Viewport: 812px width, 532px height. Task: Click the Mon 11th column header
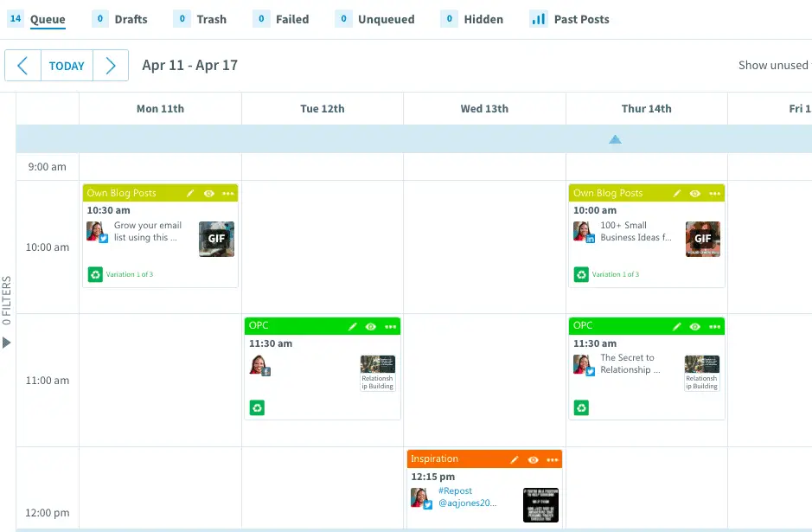click(x=160, y=109)
